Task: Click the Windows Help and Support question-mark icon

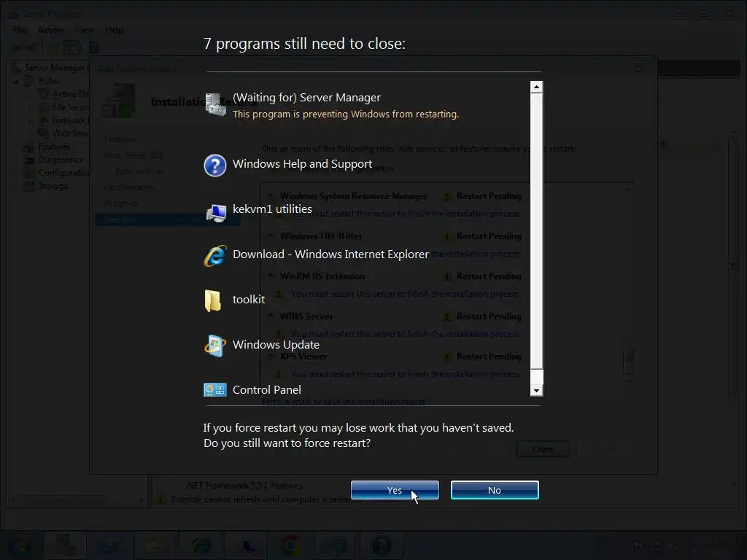Action: [215, 166]
